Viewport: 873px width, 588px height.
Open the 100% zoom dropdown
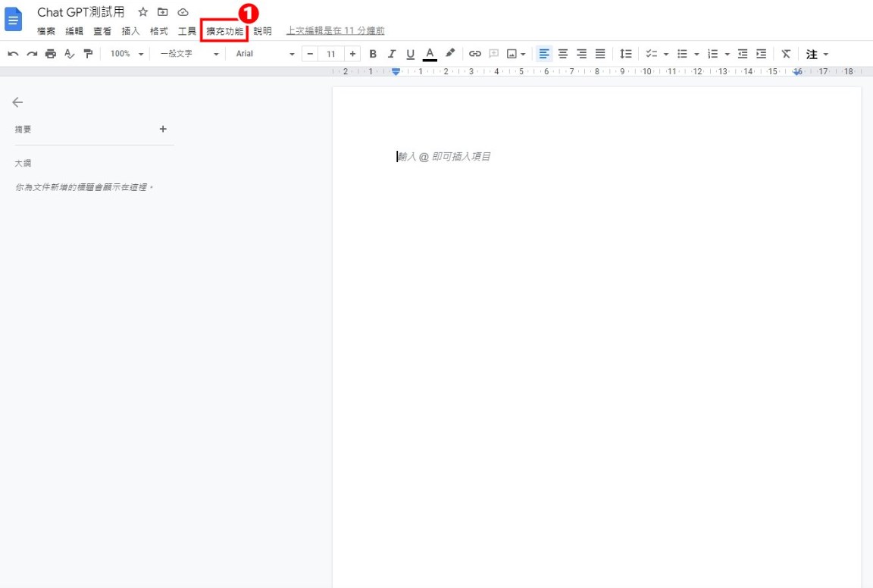coord(126,54)
